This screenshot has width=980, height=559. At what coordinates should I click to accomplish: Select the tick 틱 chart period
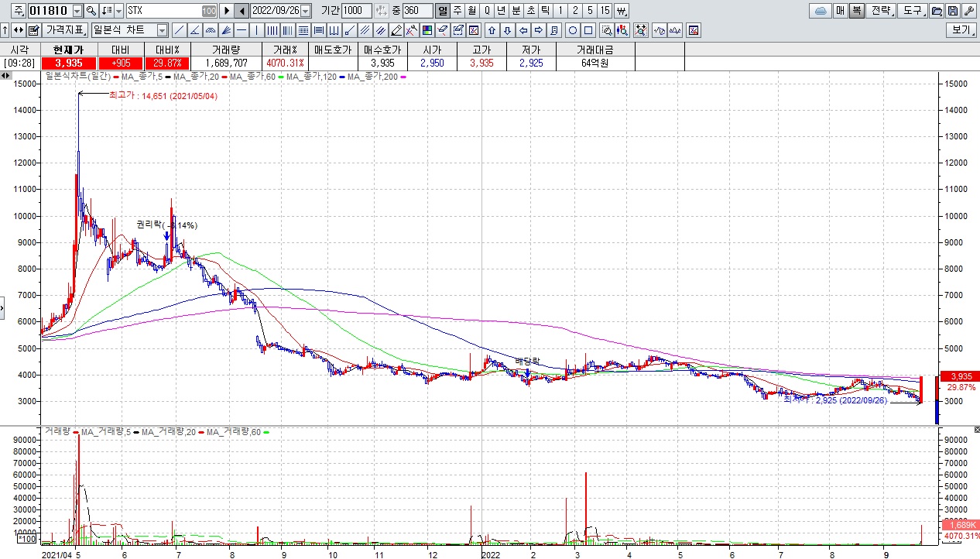(545, 11)
